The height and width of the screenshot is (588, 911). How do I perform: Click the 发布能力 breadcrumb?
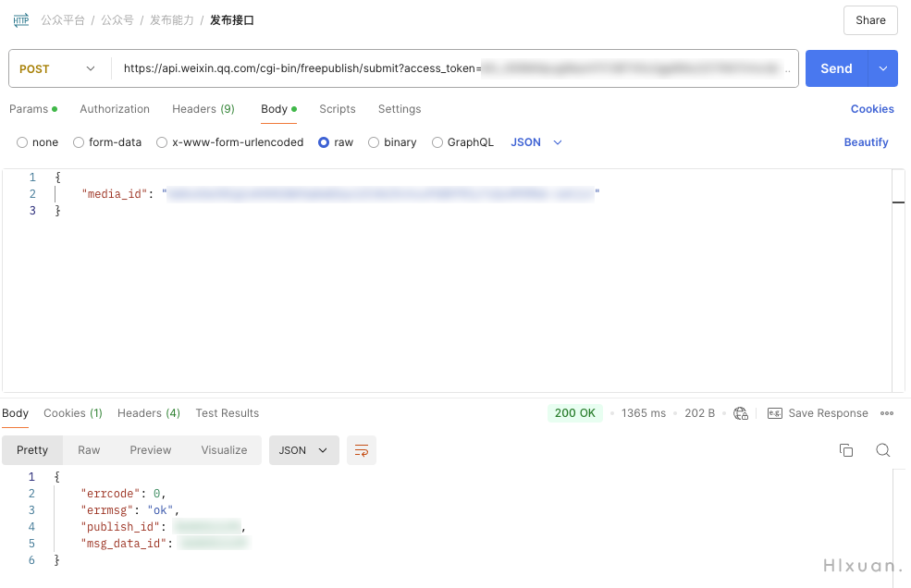[x=172, y=20]
